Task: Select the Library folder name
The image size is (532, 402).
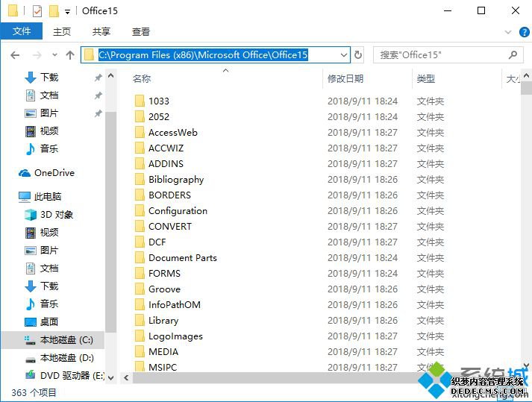Action: [163, 321]
